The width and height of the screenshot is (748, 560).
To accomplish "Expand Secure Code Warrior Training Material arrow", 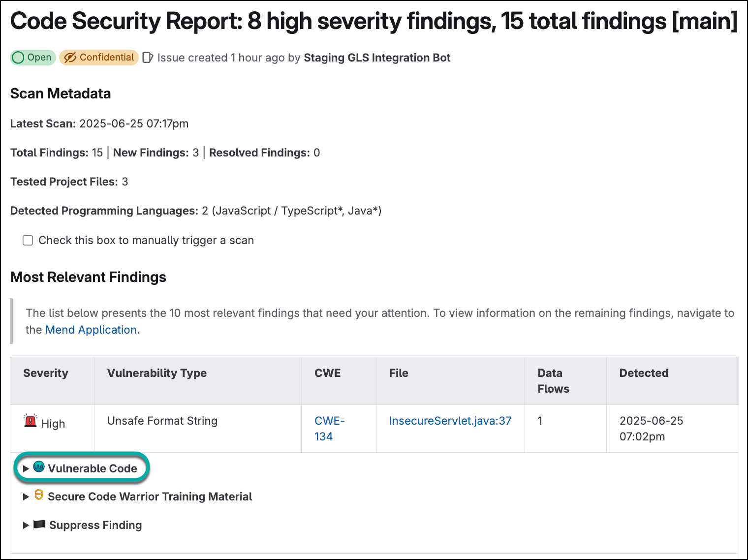I will coord(26,497).
